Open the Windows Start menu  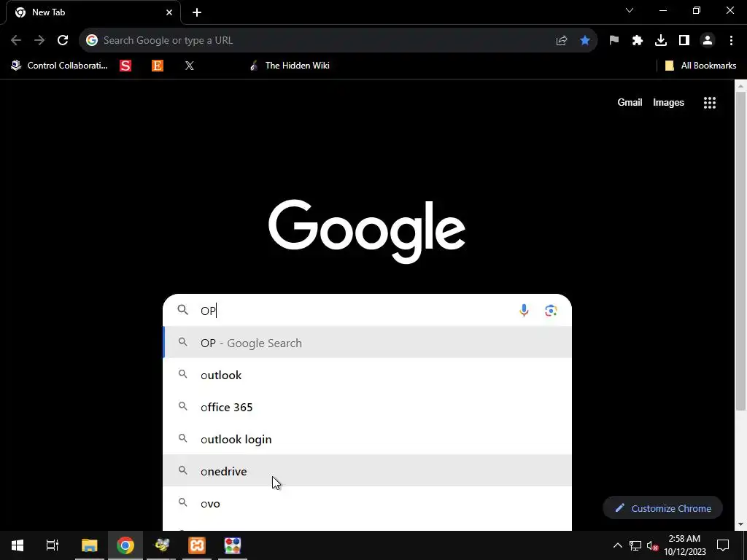[x=18, y=545]
